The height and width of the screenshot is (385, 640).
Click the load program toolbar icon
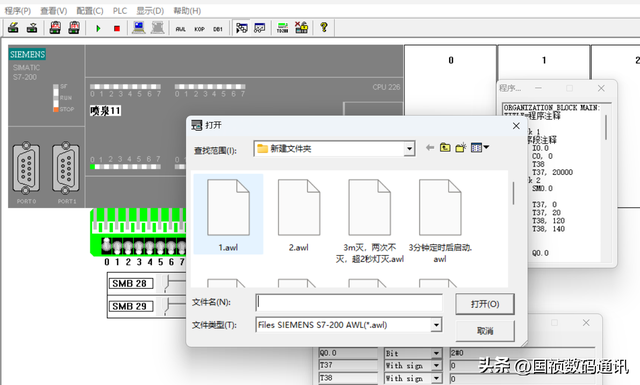(x=13, y=28)
